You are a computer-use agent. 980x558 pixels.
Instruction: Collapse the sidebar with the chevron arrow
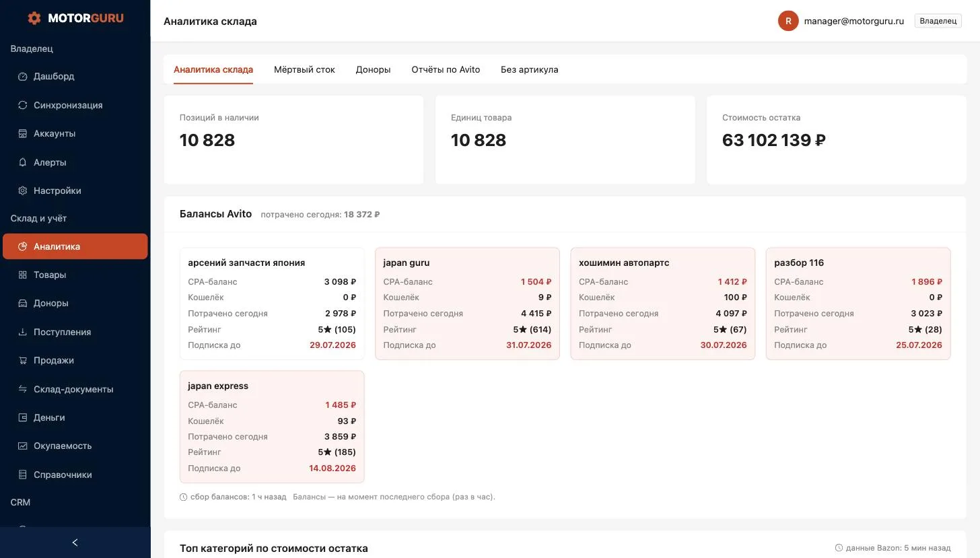pos(75,543)
